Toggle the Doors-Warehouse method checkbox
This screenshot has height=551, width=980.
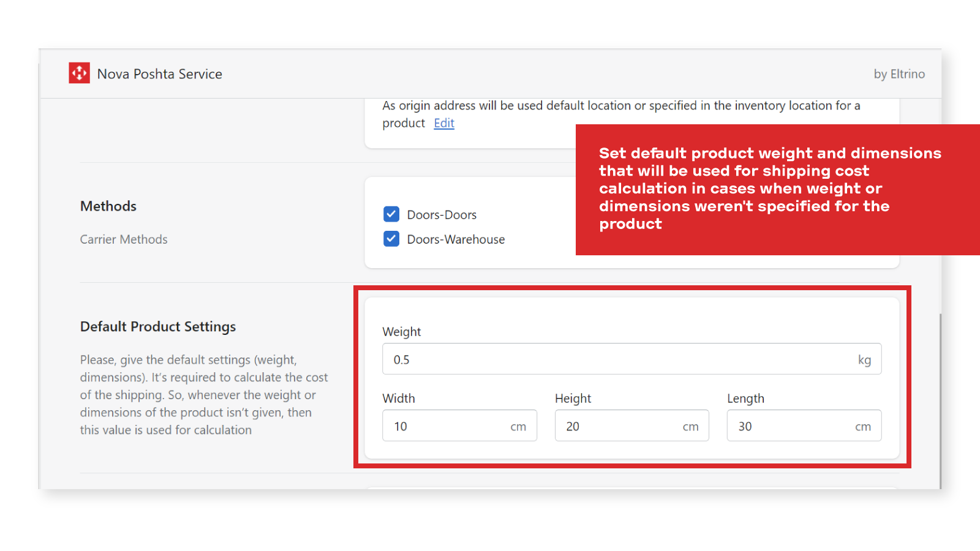pyautogui.click(x=391, y=239)
